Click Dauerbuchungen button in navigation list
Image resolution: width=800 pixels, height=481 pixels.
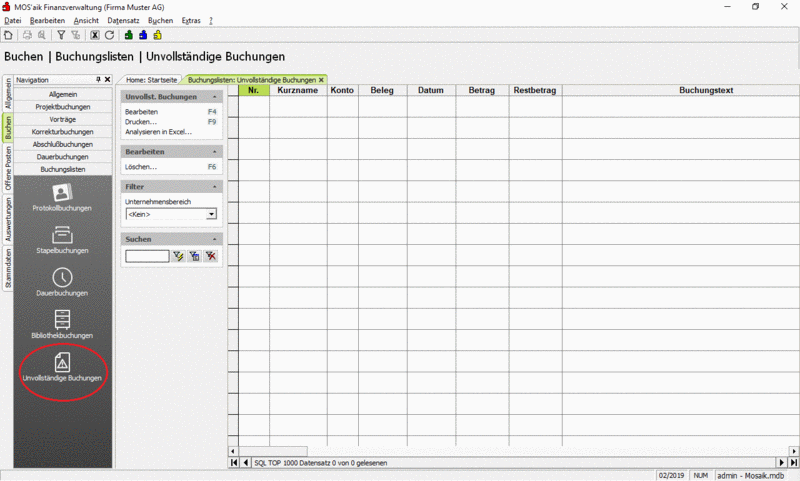63,157
